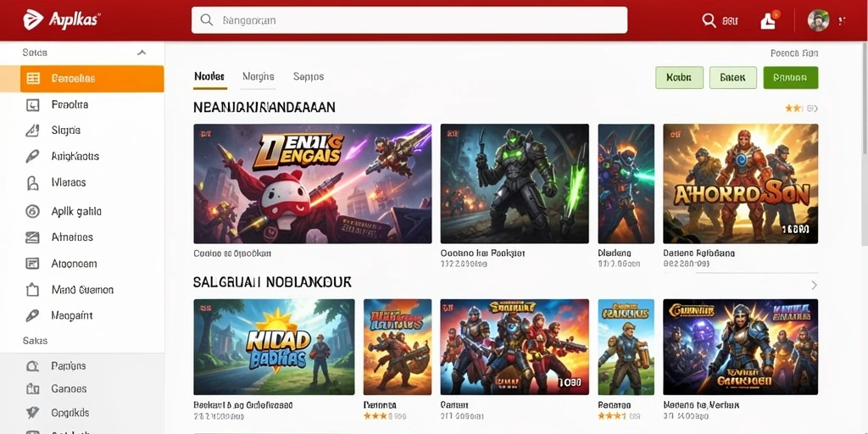Open the Kidad Badhas game title link

click(243, 405)
